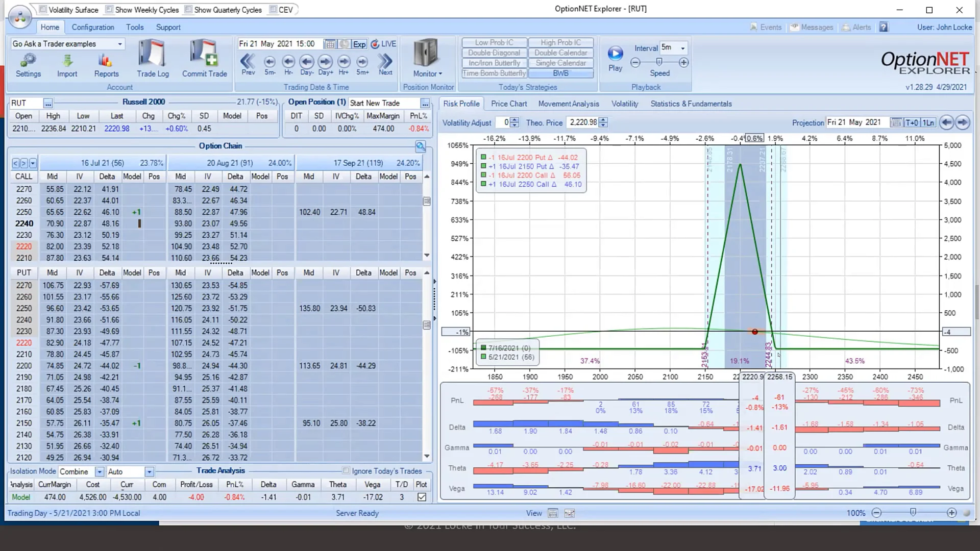
Task: Click the ellipsis button next to RUT symbol
Action: (x=48, y=104)
